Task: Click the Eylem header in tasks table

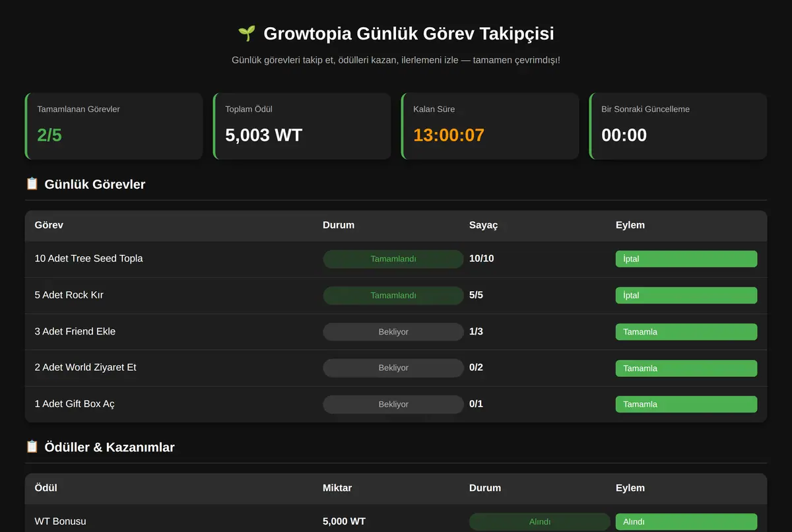Action: pos(630,225)
